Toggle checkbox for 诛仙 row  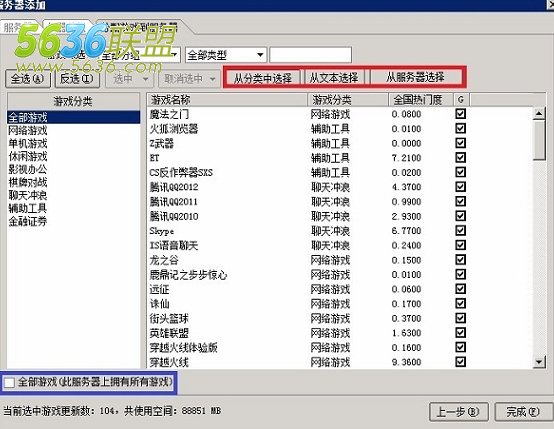click(x=460, y=304)
